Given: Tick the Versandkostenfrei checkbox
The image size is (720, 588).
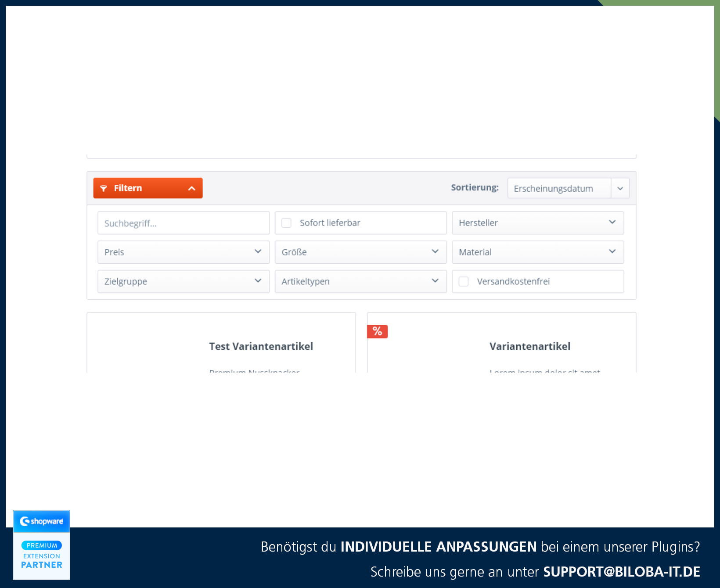Looking at the screenshot, I should (x=464, y=281).
